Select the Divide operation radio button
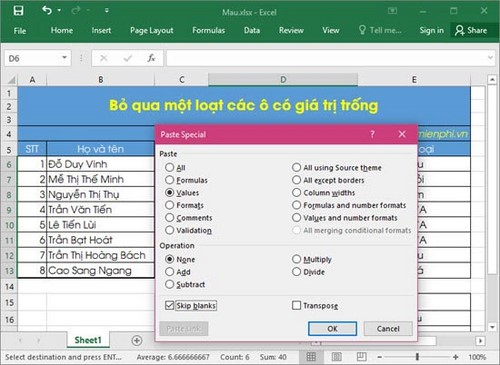500x365 pixels. click(296, 272)
